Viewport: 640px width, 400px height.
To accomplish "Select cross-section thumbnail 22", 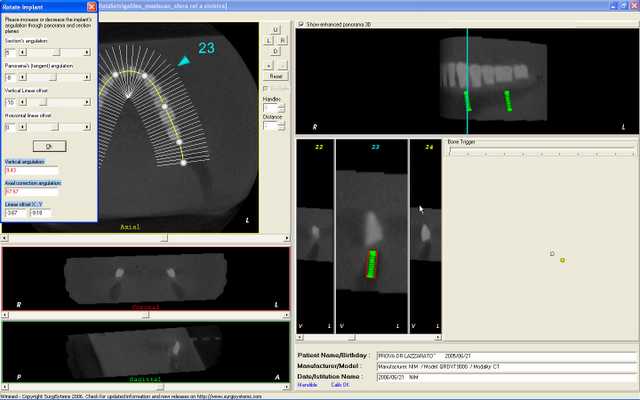I will click(x=315, y=236).
